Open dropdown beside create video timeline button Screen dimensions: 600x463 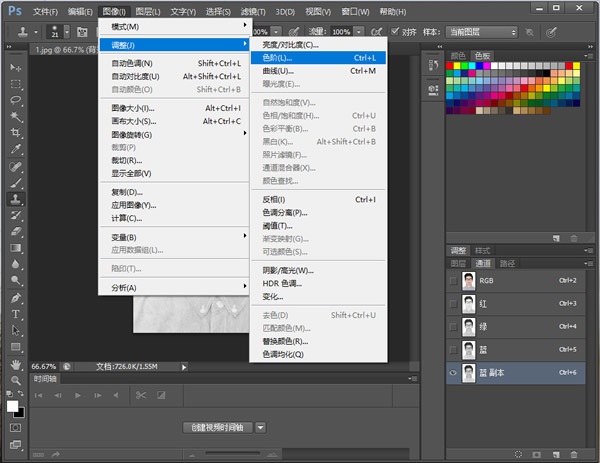(x=261, y=427)
